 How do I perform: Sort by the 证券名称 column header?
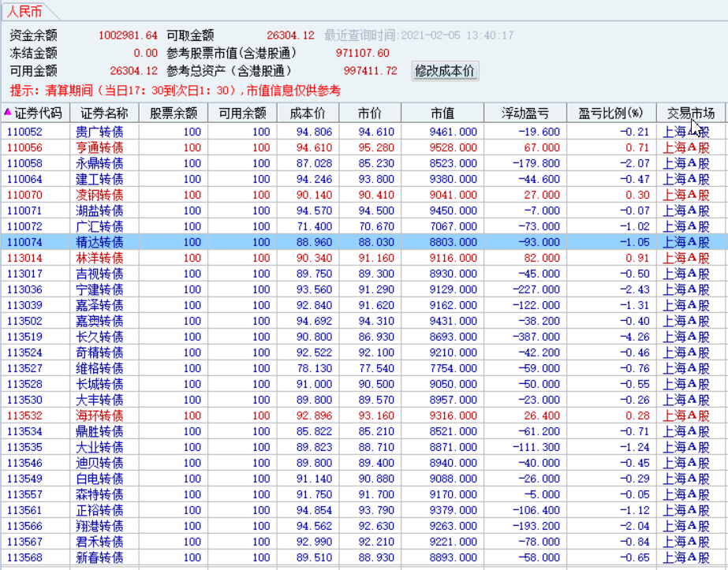pyautogui.click(x=104, y=113)
